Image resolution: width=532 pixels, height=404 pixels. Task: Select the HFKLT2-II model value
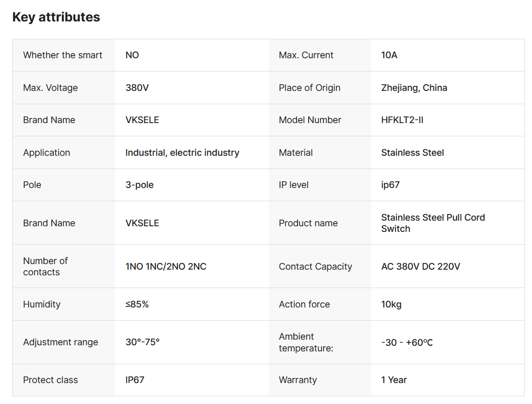(402, 120)
